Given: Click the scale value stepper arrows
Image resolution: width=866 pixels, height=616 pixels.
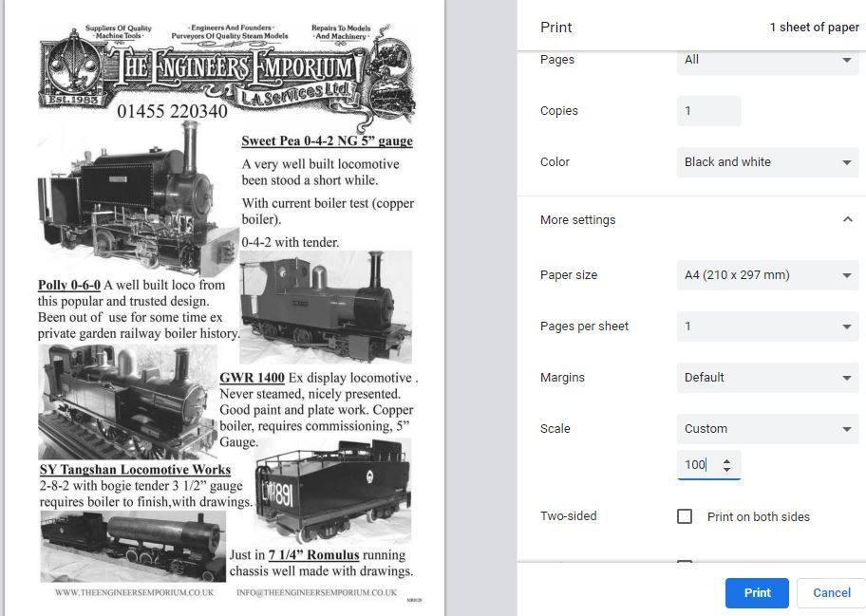Looking at the screenshot, I should (726, 465).
